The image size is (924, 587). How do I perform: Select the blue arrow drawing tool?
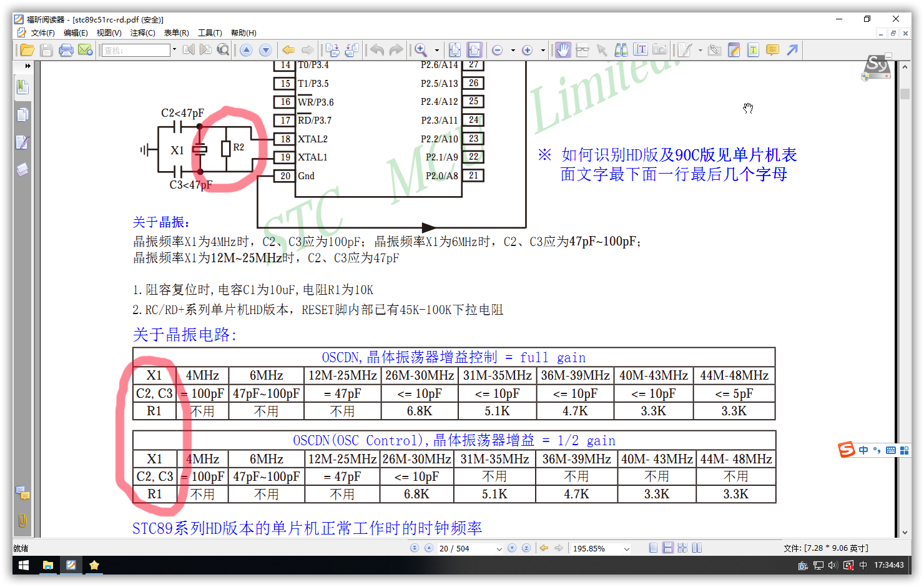tap(792, 50)
